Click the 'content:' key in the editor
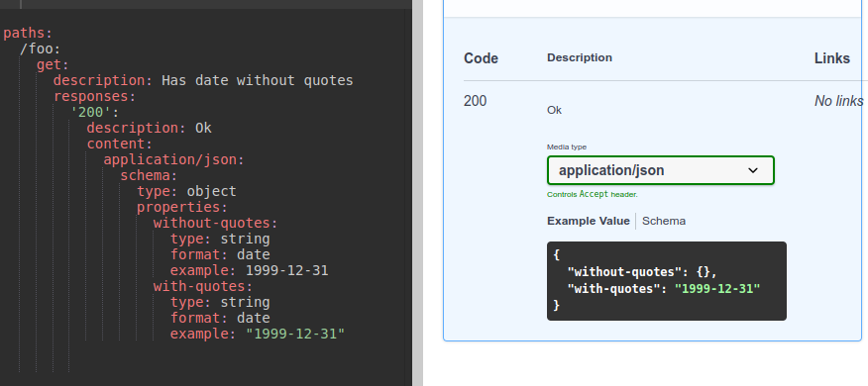The width and height of the screenshot is (868, 386). pyautogui.click(x=120, y=144)
